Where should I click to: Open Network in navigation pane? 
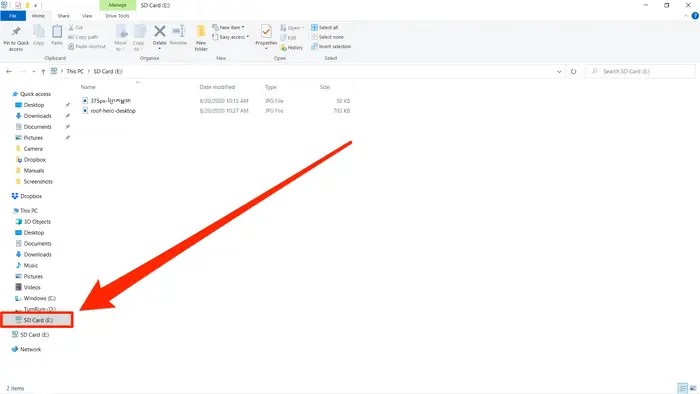pos(30,349)
